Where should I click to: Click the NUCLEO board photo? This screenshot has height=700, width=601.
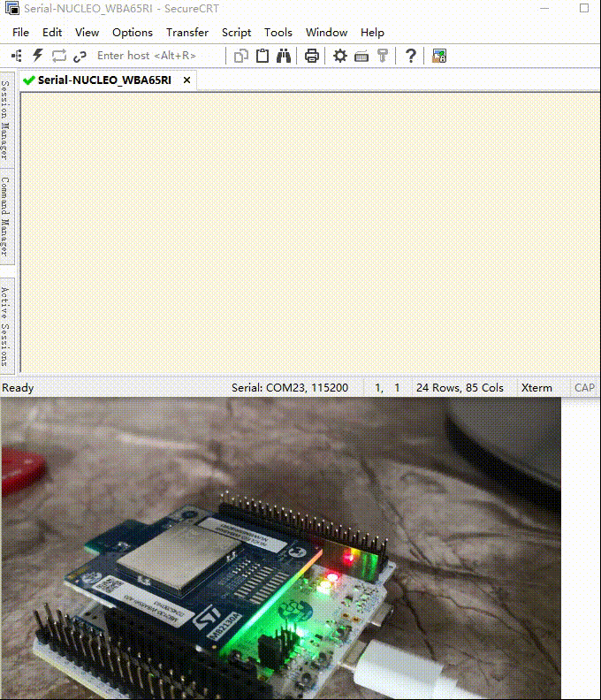pyautogui.click(x=280, y=548)
